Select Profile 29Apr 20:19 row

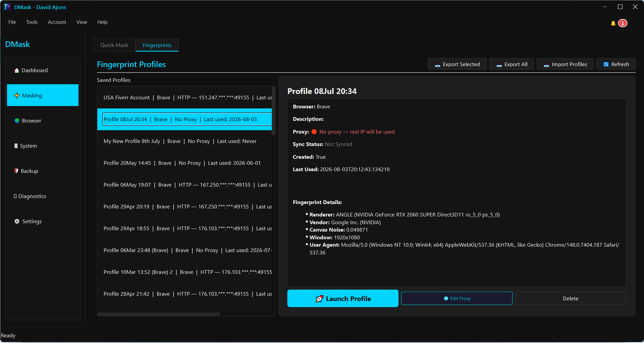[x=185, y=207]
